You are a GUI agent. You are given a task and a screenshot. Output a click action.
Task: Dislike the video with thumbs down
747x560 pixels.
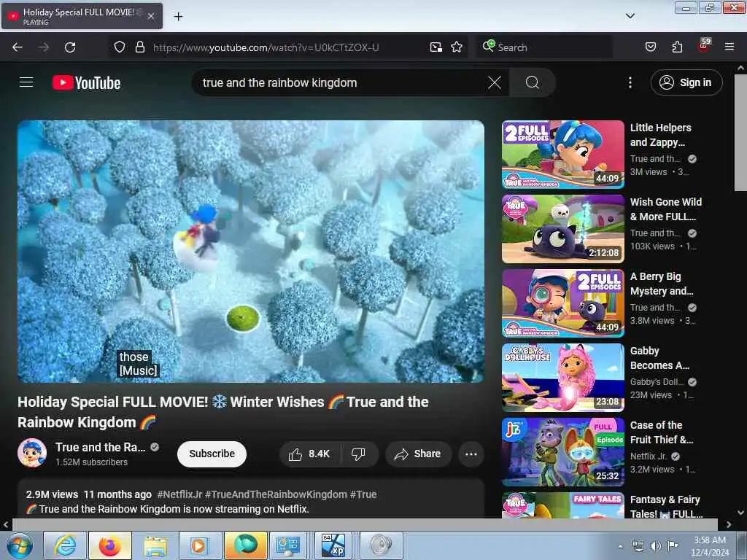359,454
